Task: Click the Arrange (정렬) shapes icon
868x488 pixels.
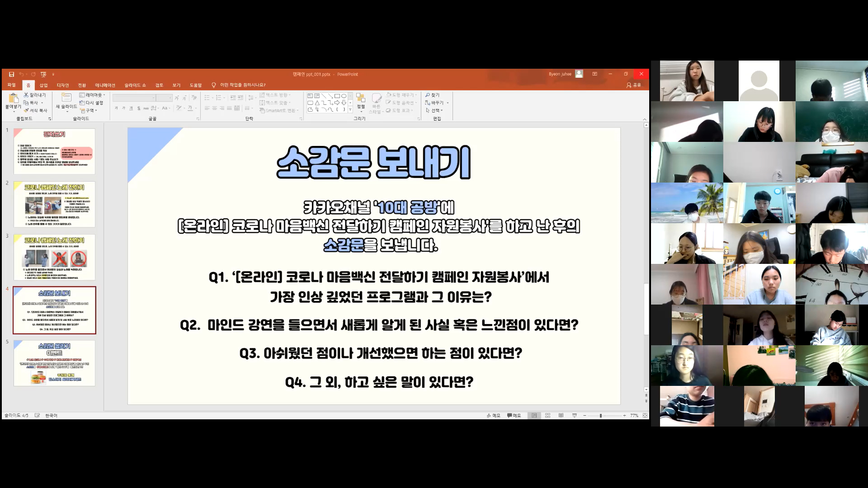Action: [360, 98]
